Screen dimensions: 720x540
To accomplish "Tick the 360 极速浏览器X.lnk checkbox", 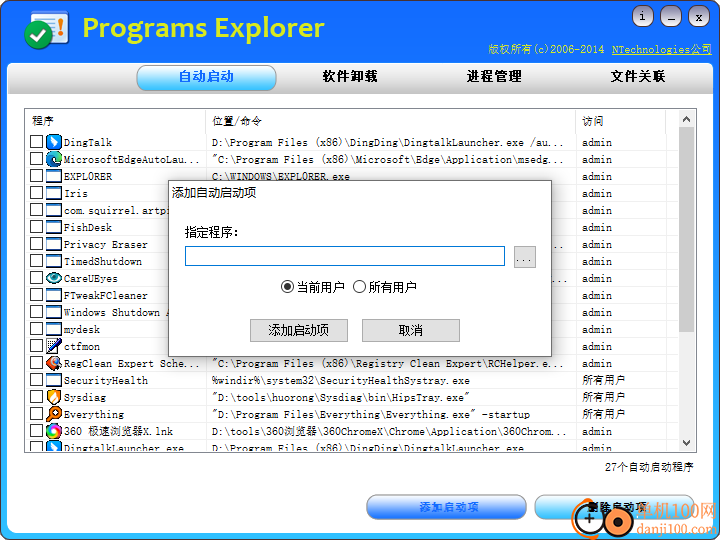I will pyautogui.click(x=36, y=430).
